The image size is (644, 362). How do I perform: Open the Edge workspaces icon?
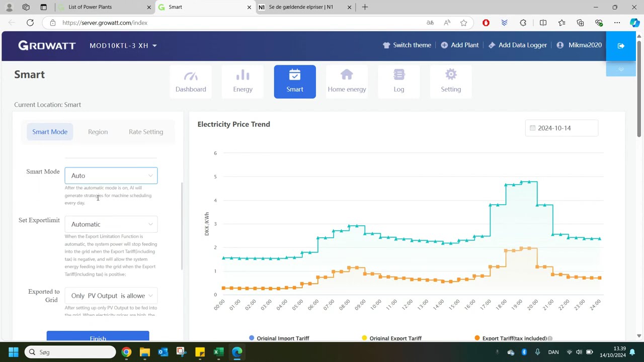pos(26,7)
